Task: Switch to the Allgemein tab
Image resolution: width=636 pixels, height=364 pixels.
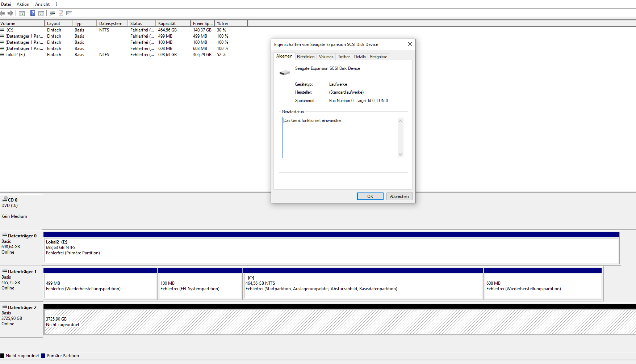Action: click(284, 56)
